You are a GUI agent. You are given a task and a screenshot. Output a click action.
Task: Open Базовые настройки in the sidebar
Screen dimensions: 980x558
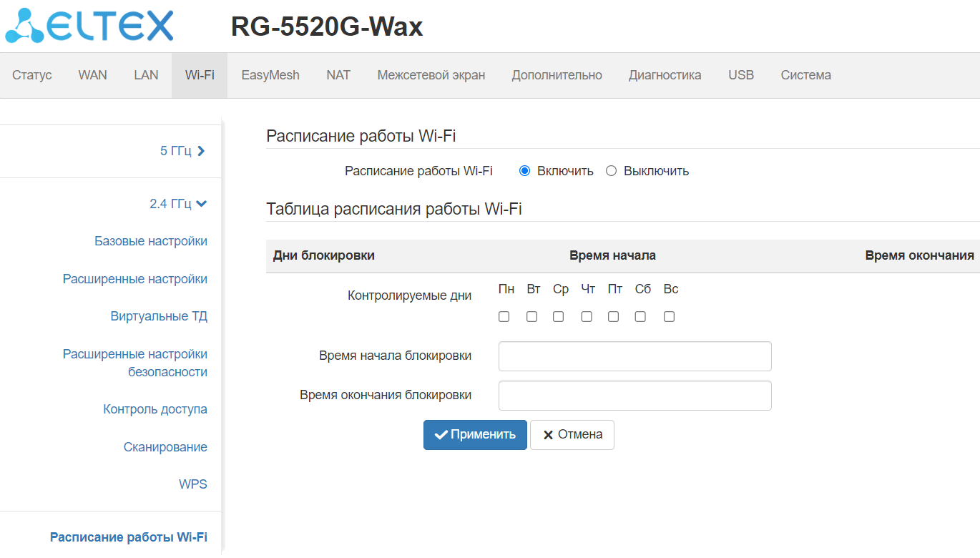point(151,241)
